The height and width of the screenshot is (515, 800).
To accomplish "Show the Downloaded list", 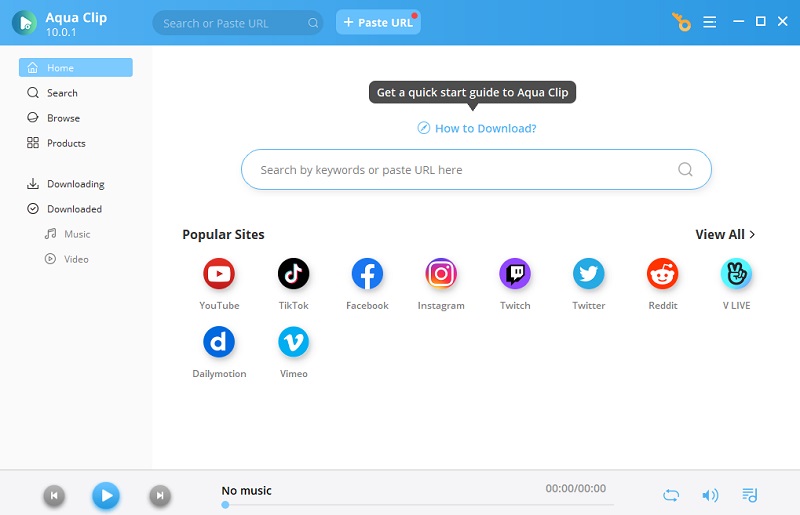I will pyautogui.click(x=76, y=209).
